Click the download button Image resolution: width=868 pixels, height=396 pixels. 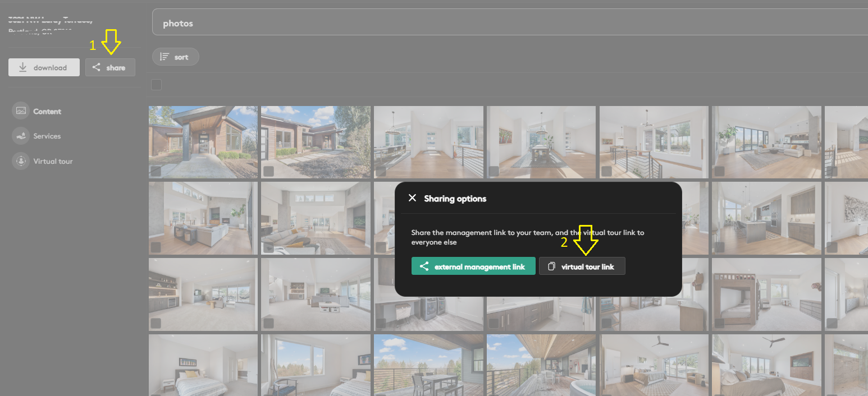click(44, 67)
